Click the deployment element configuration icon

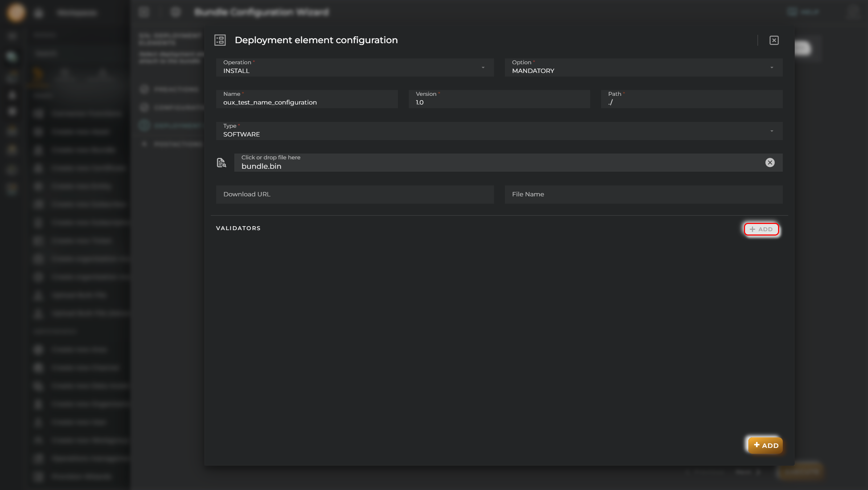(220, 40)
